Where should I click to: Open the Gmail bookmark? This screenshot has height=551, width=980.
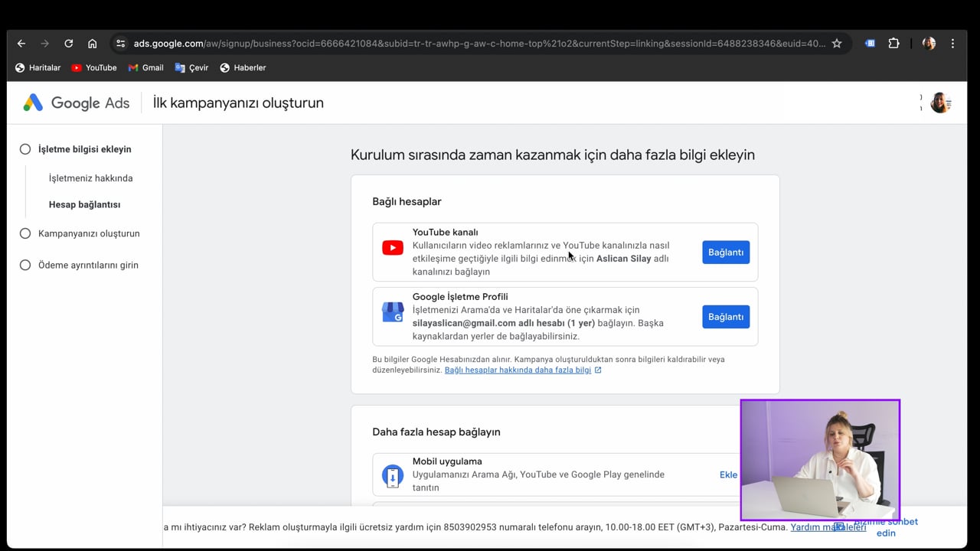(x=145, y=67)
